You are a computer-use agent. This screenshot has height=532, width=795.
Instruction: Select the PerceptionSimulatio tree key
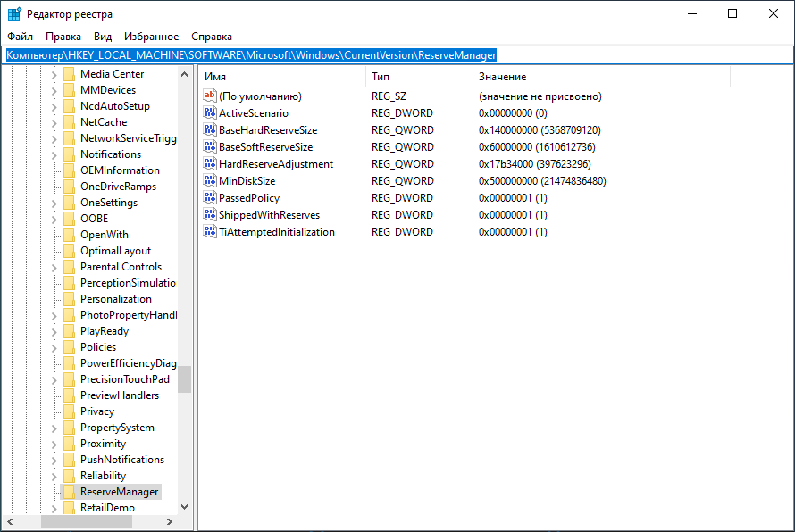128,283
